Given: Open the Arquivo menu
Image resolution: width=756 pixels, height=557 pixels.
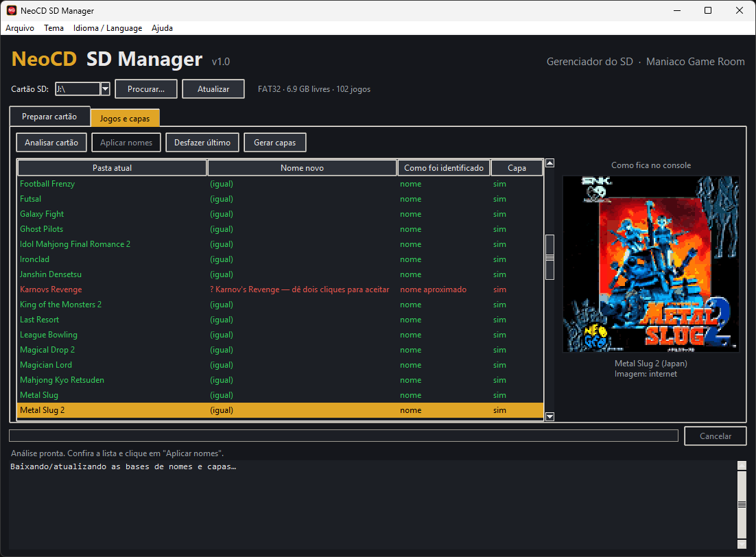Looking at the screenshot, I should tap(20, 28).
